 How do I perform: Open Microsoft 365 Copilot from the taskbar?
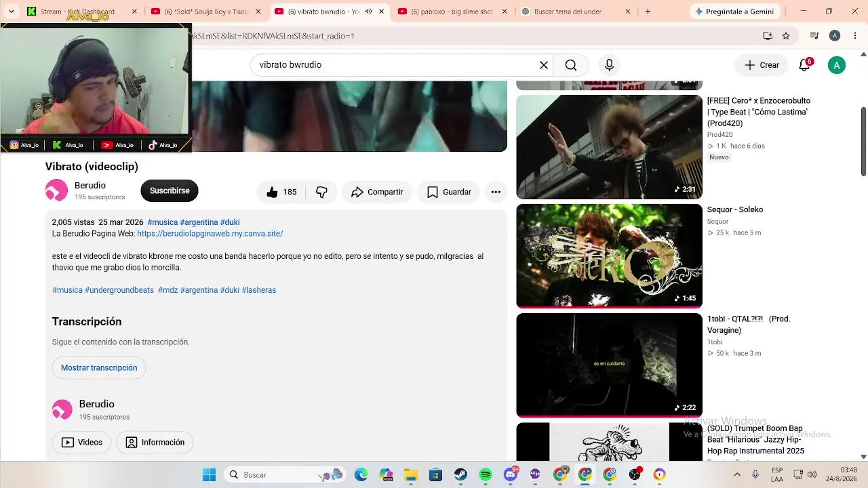386,474
